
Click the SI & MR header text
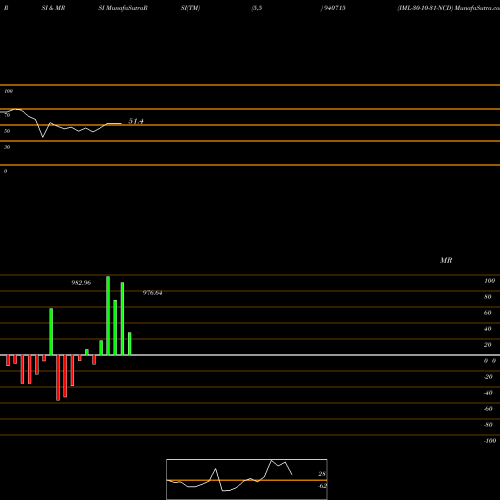[53, 8]
